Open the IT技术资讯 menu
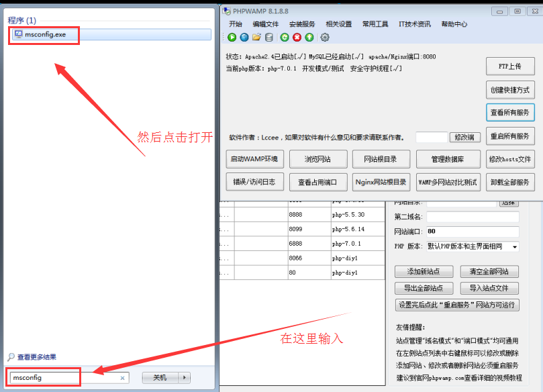543x392 pixels. coord(415,24)
